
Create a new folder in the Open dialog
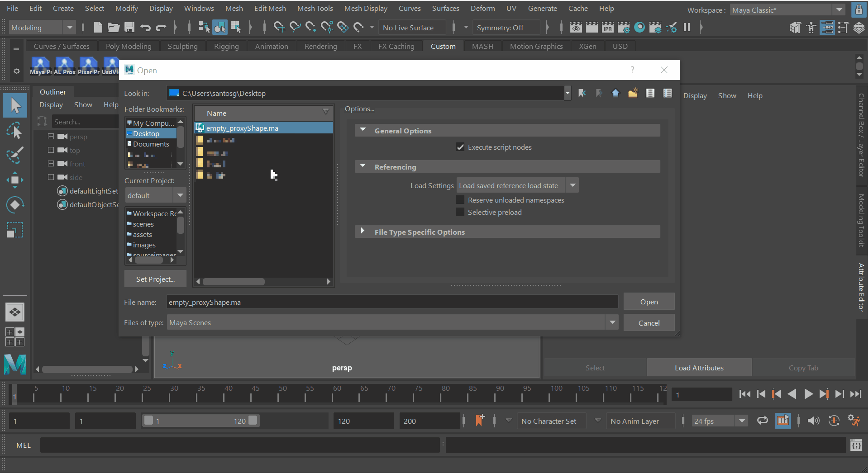633,93
